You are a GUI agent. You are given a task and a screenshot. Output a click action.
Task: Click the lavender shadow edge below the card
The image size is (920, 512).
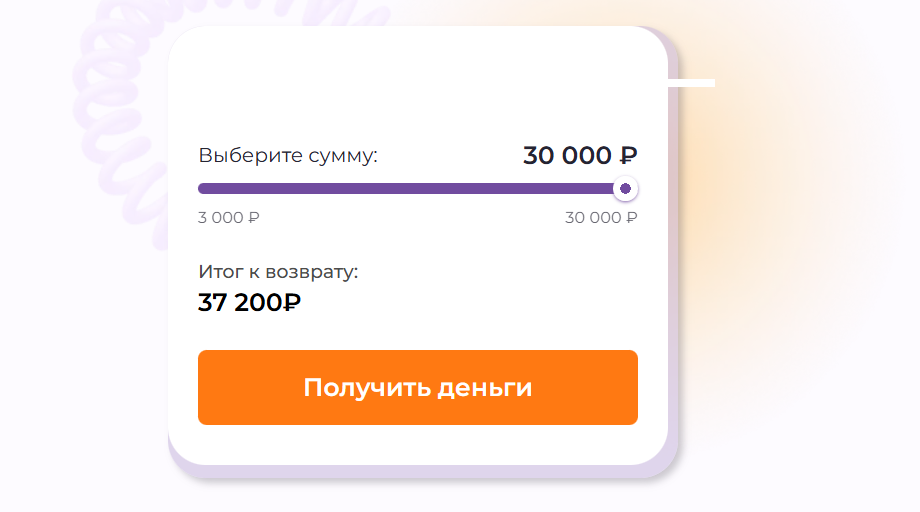pos(420,471)
